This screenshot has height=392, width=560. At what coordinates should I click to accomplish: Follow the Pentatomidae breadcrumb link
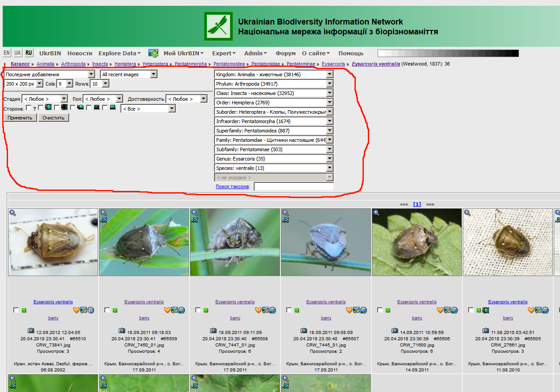(266, 64)
